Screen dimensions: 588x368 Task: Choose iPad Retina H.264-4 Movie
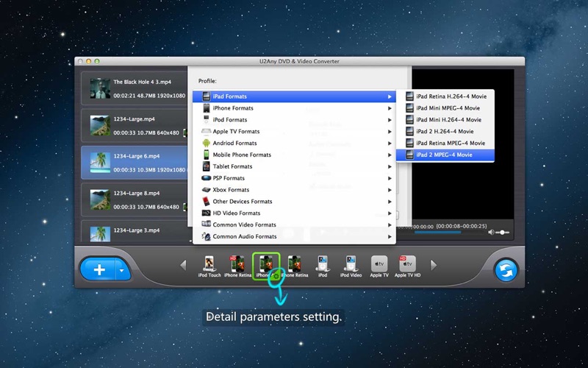(x=445, y=96)
